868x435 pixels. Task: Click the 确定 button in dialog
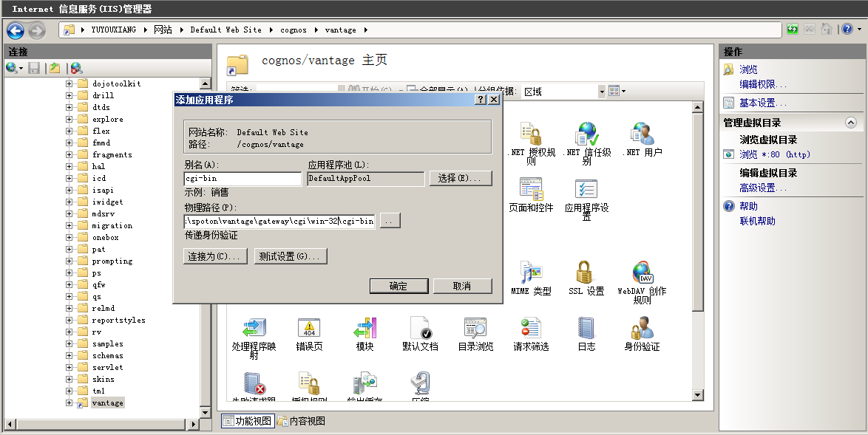tap(399, 286)
